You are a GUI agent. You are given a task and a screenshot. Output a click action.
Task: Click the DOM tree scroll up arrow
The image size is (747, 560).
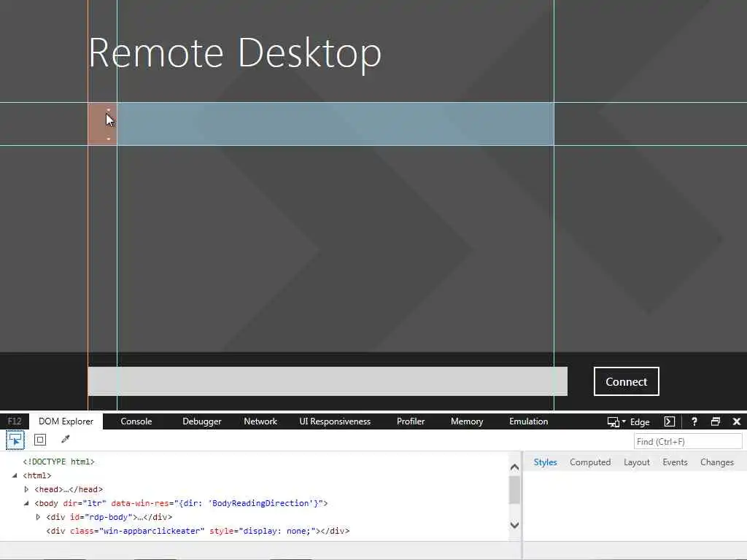pyautogui.click(x=514, y=467)
